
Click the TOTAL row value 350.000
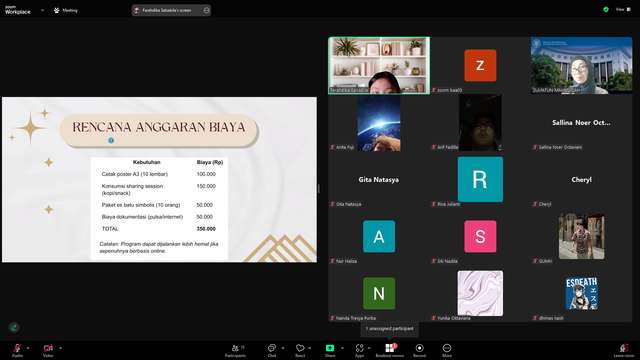pos(206,229)
